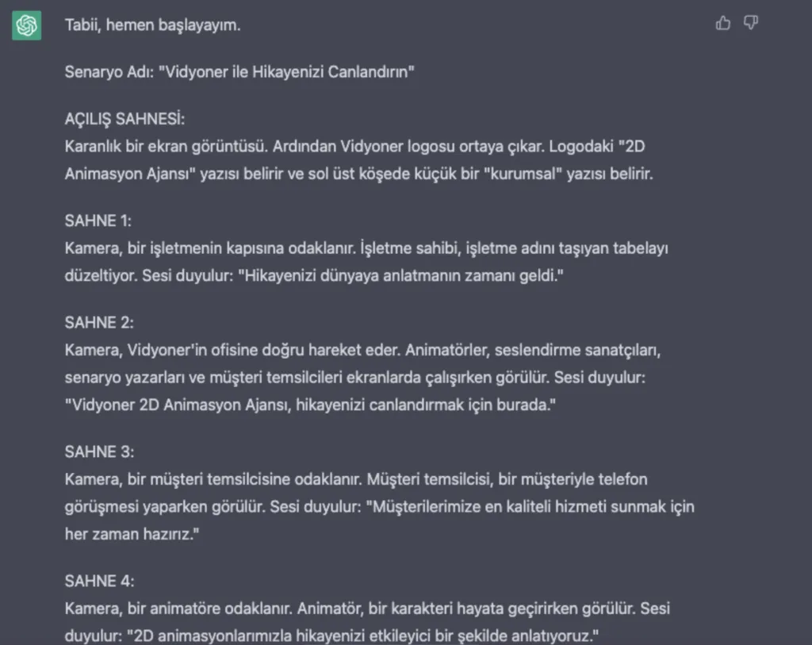Click the line 'Kamera, bir müşteri temsilcisine odaklanır'
Viewport: 812px width, 645px height.
(x=356, y=479)
